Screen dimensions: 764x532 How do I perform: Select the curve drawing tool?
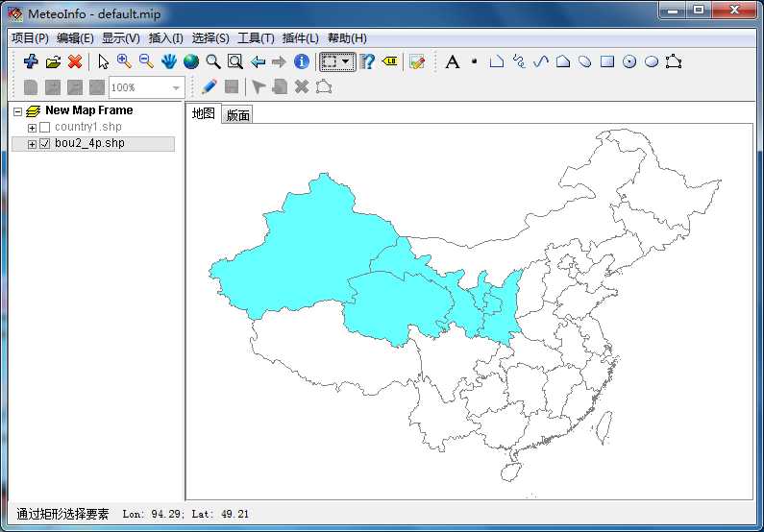click(541, 61)
